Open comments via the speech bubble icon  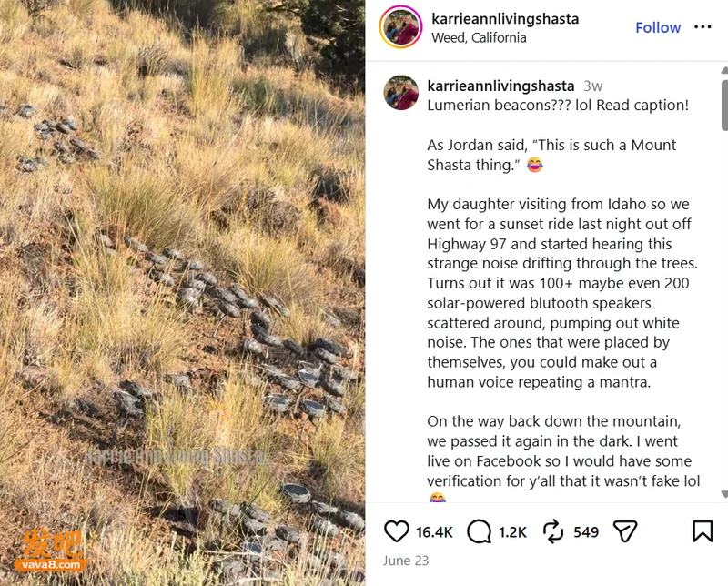(x=480, y=531)
